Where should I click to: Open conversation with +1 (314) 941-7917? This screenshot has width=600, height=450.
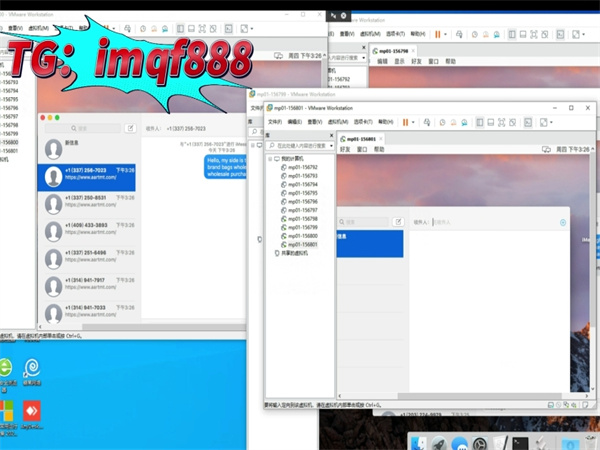coord(86,280)
